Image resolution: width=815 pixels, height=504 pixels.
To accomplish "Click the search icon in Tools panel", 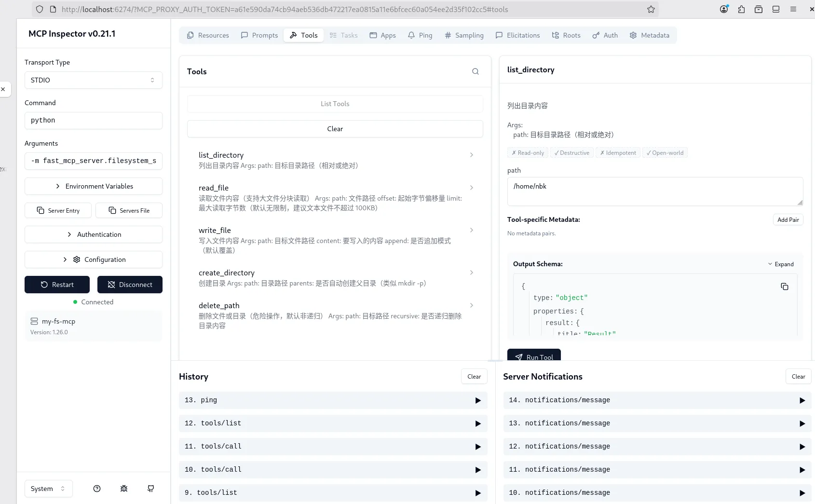I will [475, 71].
